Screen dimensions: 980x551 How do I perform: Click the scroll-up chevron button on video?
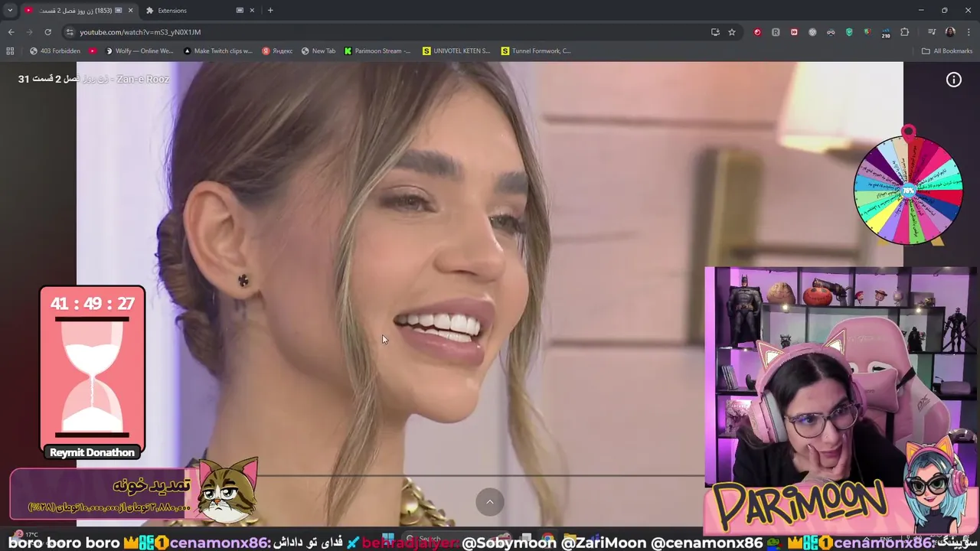[x=490, y=502]
